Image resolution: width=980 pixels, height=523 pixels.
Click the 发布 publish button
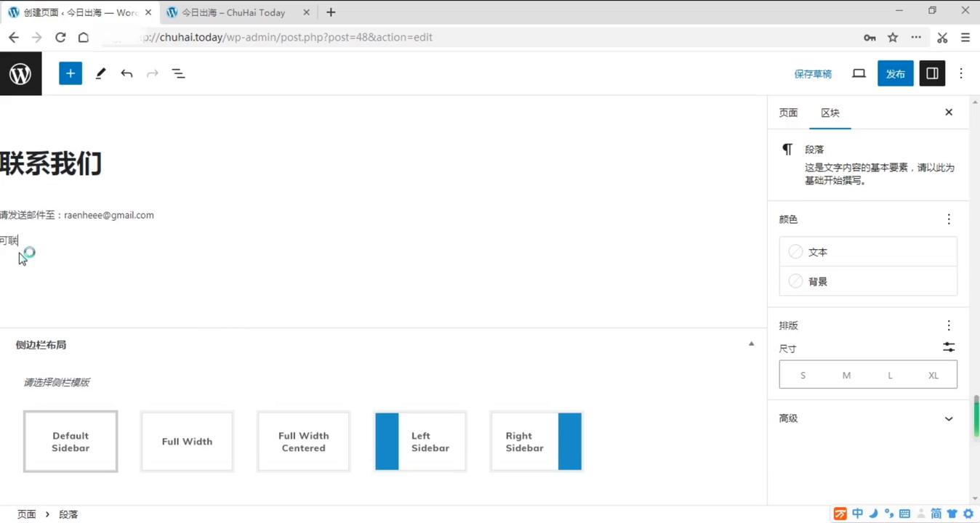[x=895, y=73]
